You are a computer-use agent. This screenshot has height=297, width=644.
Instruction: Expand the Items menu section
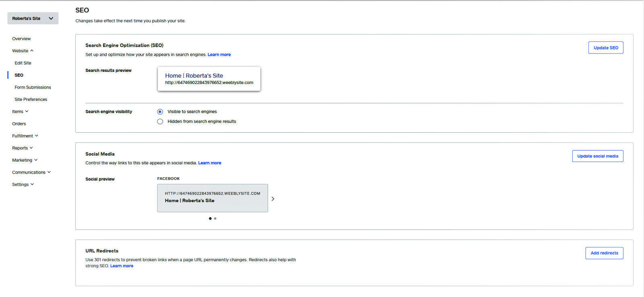pos(20,112)
